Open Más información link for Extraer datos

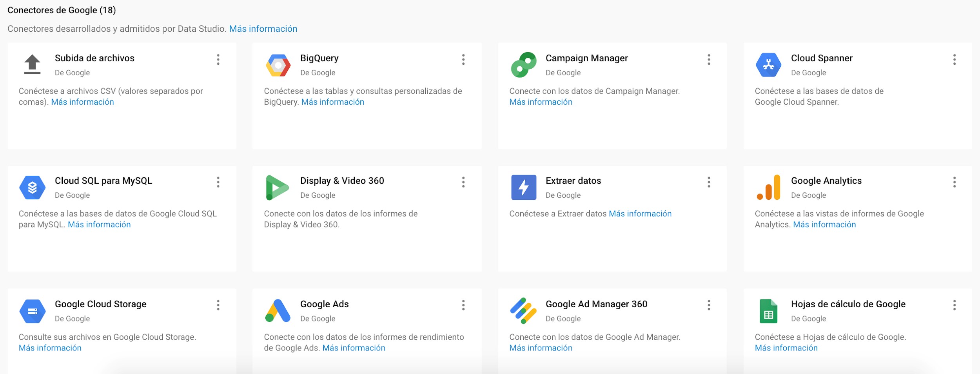(640, 214)
